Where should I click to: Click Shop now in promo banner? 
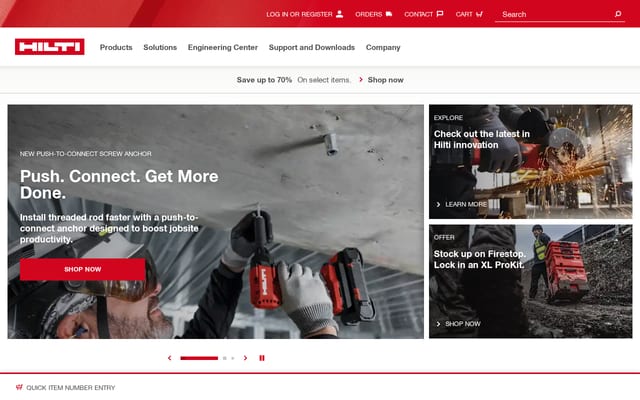[385, 80]
